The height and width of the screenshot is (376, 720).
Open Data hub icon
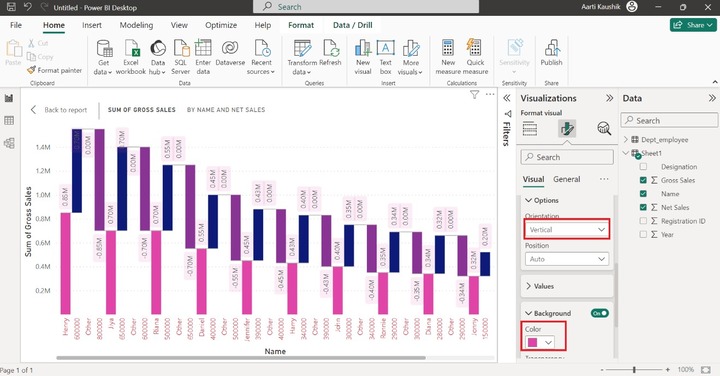point(158,49)
